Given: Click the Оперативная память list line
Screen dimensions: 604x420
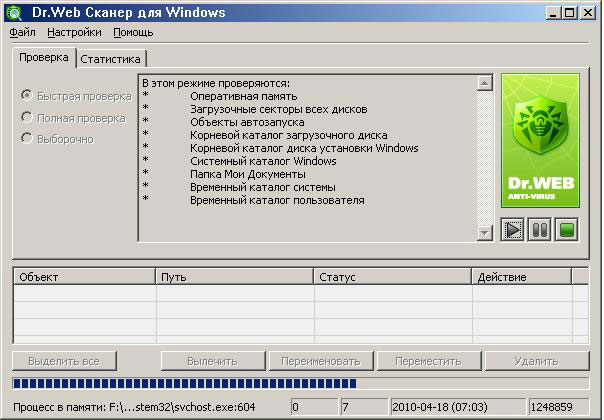Looking at the screenshot, I should 243,96.
